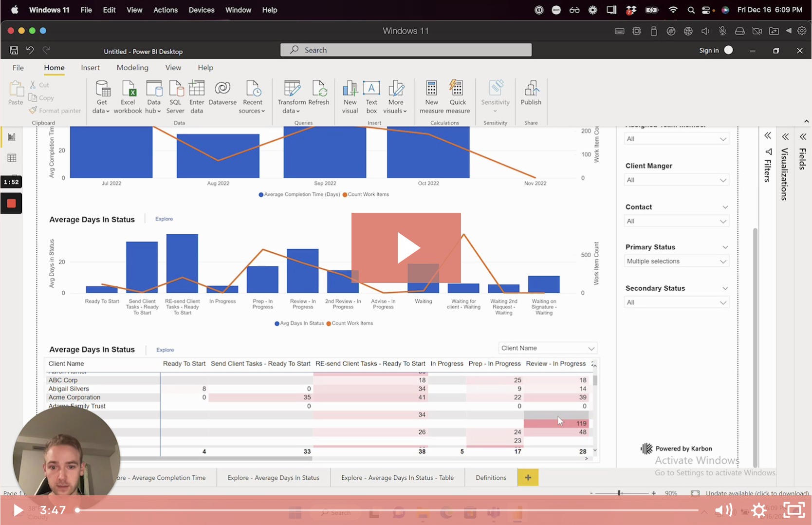Adjust the zoom slider at bottom right
Screen dimensions: 812x525
click(620, 493)
